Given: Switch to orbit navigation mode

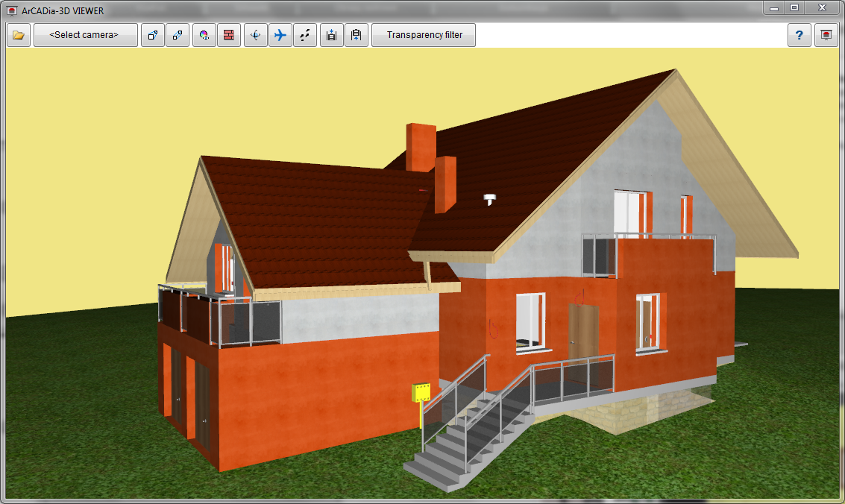Looking at the screenshot, I should (256, 35).
